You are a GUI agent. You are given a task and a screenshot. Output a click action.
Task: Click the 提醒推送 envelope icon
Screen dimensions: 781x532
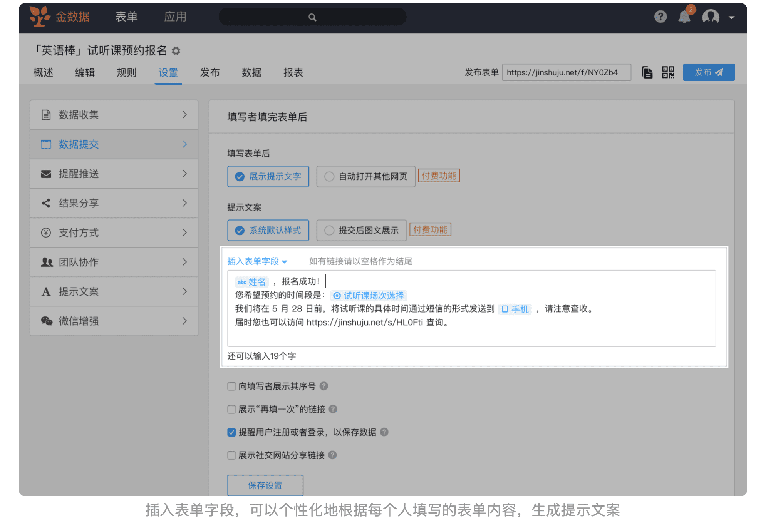coord(46,174)
